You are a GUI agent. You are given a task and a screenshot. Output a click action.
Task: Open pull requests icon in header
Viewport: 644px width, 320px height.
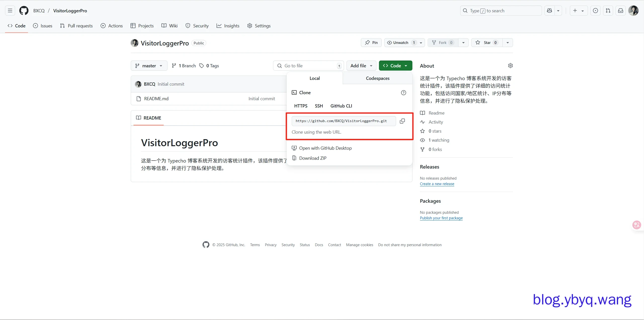(x=608, y=11)
